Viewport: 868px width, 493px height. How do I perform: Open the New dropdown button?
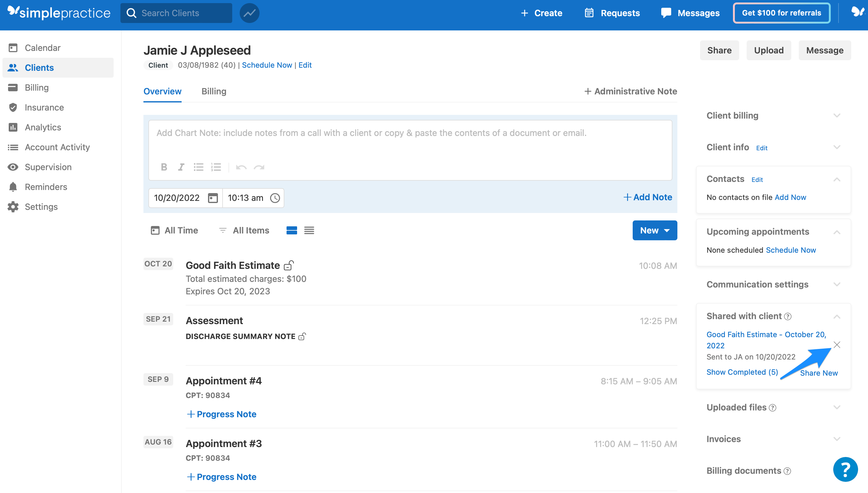[655, 231]
